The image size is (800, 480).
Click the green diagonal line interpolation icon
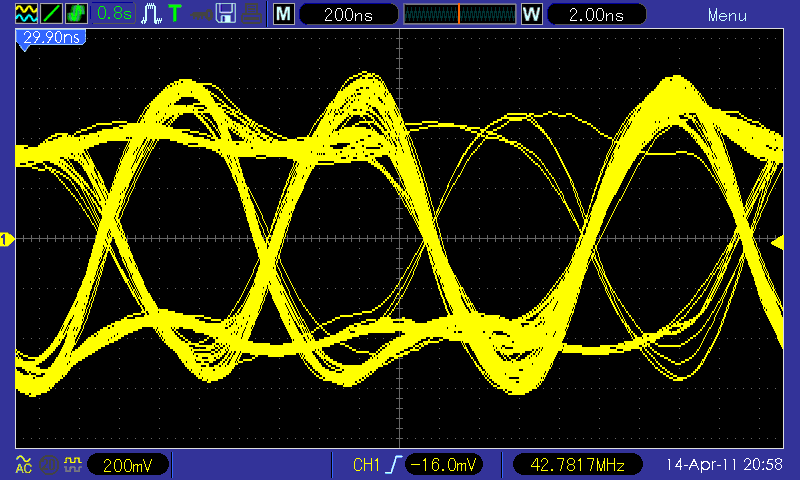(51, 13)
